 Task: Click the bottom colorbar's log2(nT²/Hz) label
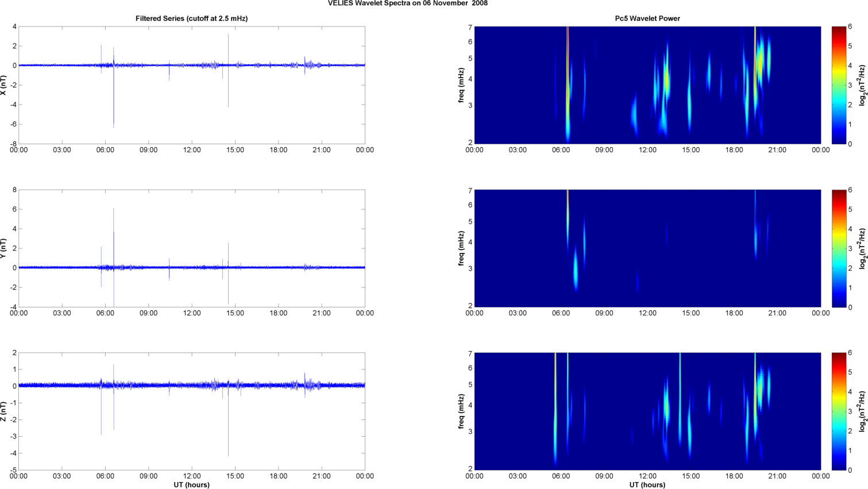[862, 411]
